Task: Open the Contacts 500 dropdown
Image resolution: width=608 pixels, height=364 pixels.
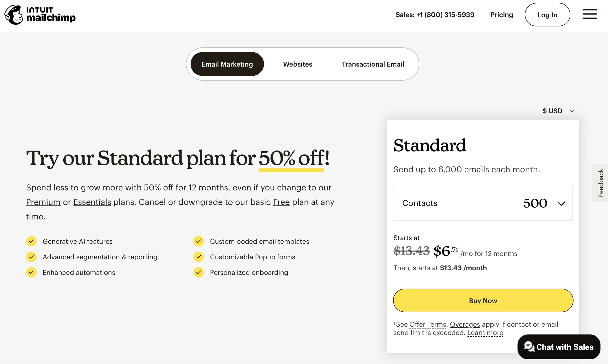Action: tap(483, 203)
